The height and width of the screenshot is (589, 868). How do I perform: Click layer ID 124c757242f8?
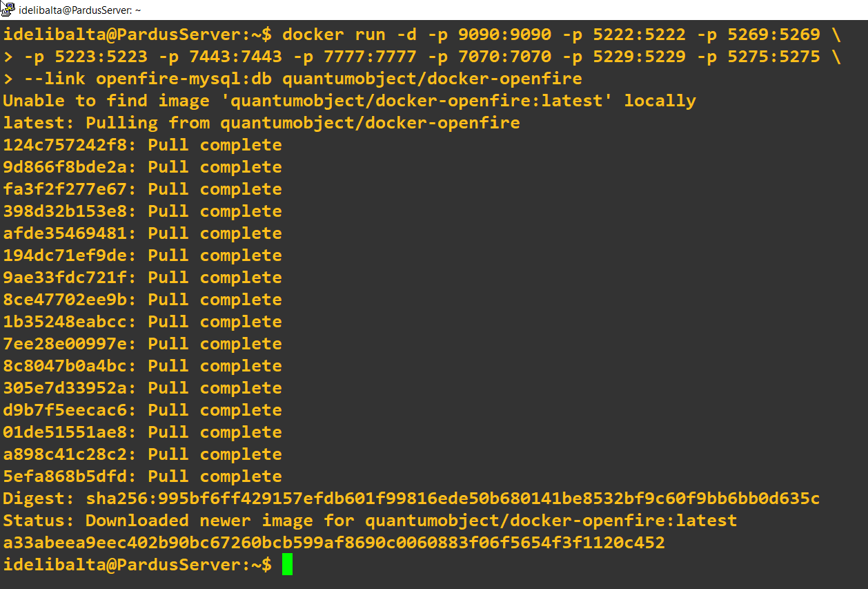click(66, 144)
